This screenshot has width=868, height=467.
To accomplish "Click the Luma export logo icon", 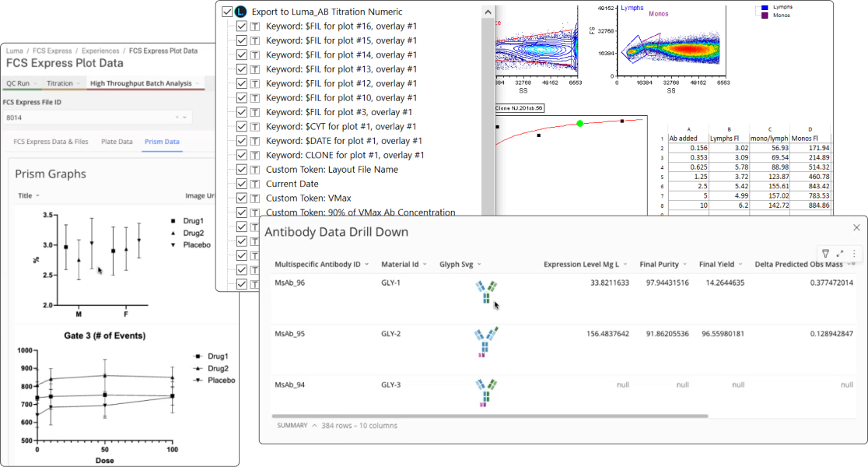I will pos(241,12).
